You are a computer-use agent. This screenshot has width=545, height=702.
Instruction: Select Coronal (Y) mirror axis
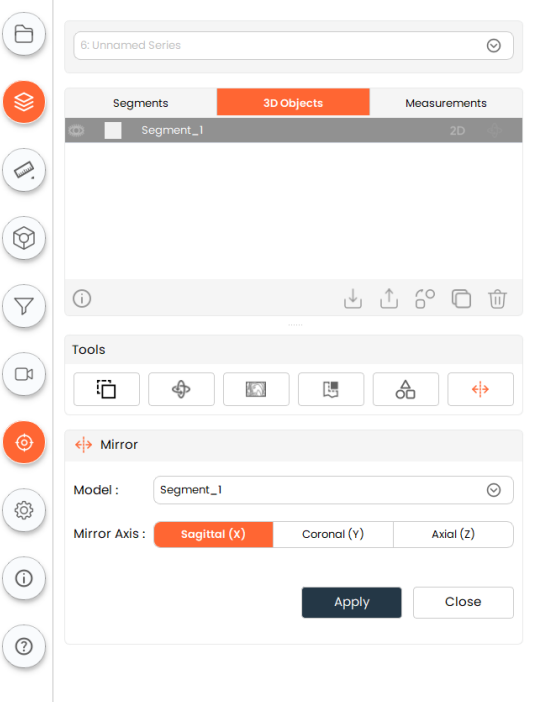(333, 534)
